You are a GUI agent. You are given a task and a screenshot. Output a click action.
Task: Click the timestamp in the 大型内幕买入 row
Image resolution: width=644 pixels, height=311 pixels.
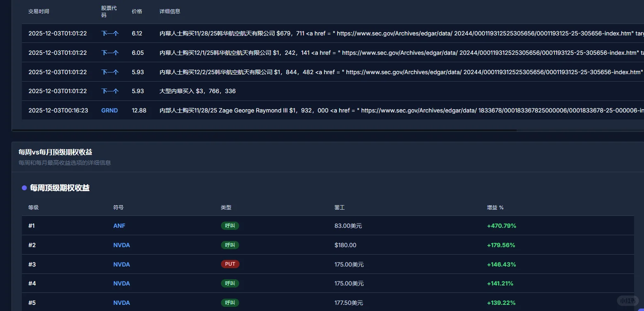click(58, 91)
